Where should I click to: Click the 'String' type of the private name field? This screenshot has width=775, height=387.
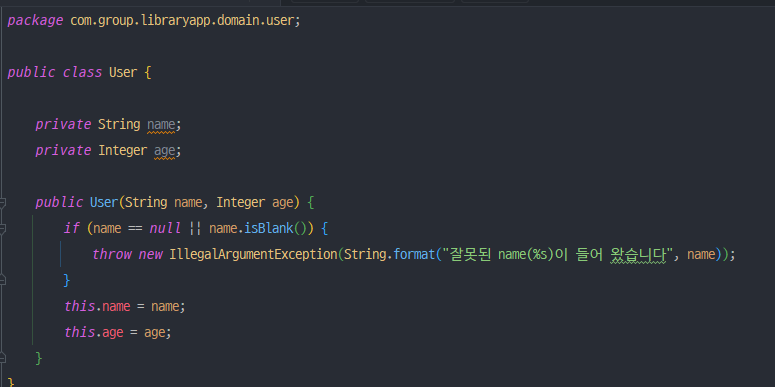119,124
